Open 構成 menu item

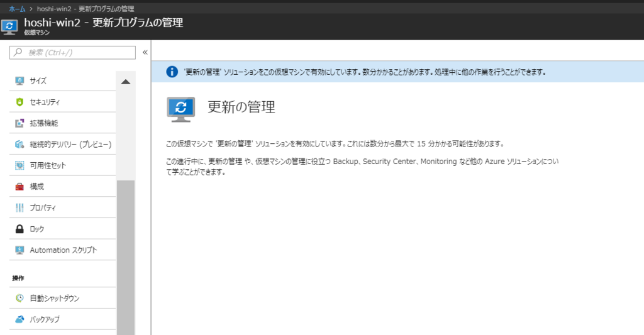62,187
